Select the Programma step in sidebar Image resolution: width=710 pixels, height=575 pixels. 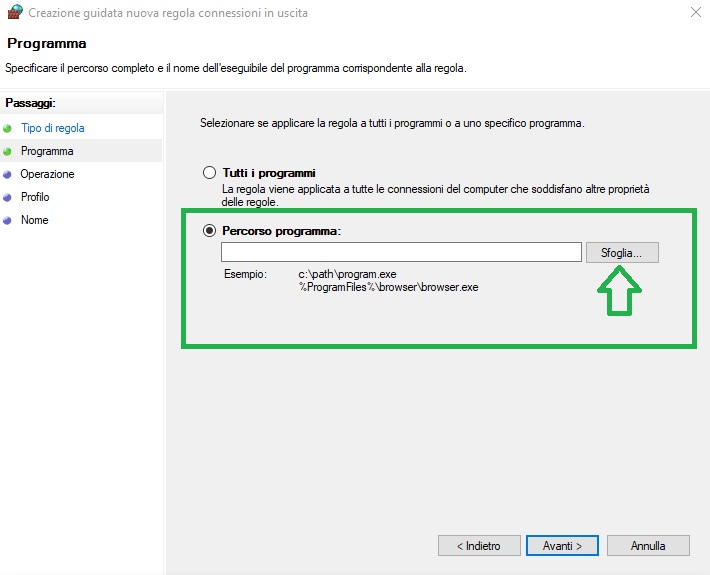pos(47,151)
